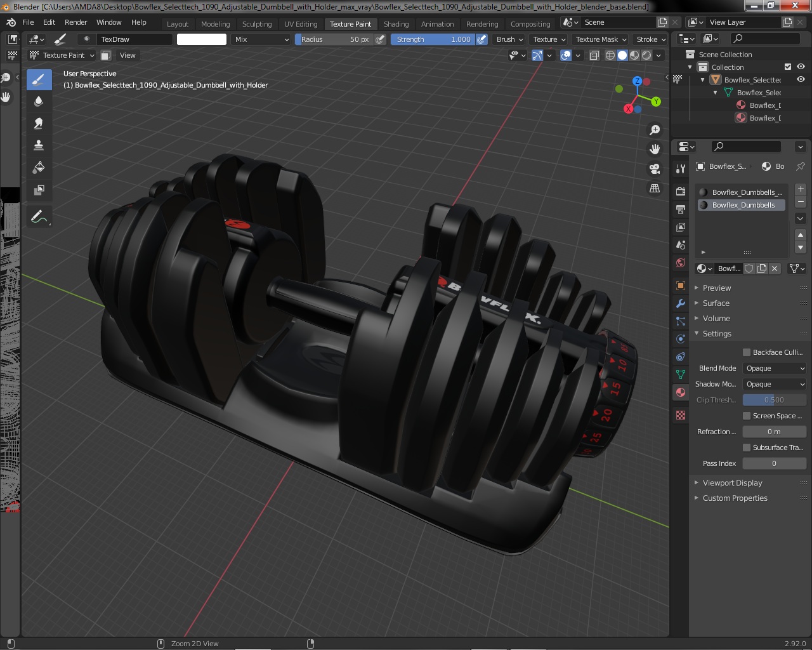Enable Backface Culling checkbox

(747, 352)
